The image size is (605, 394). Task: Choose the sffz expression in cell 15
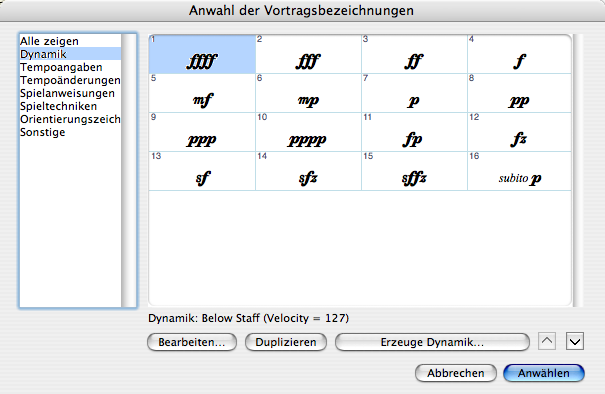tap(414, 171)
